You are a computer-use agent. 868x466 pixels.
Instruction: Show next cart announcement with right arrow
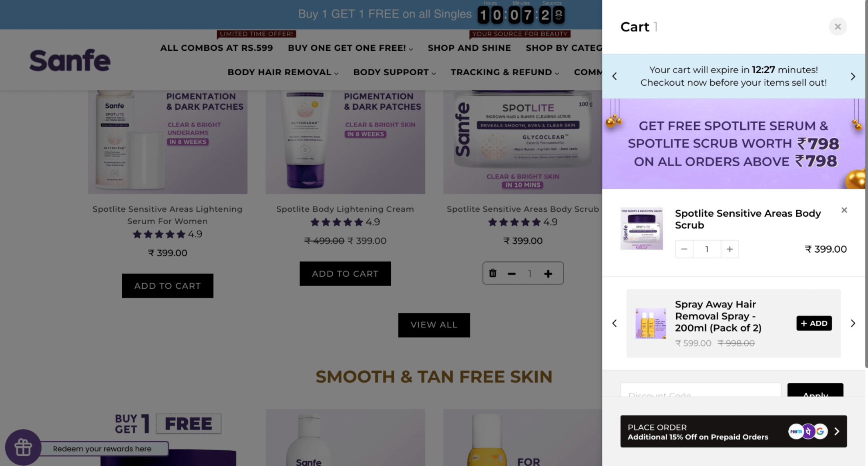pos(853,76)
